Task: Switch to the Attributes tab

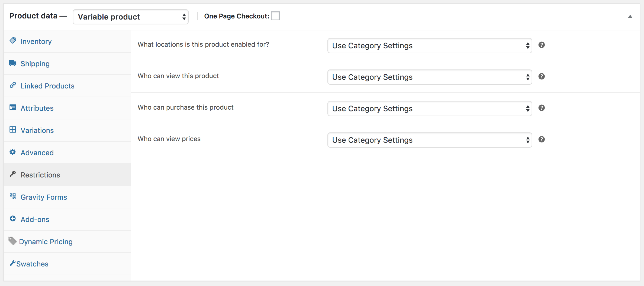Action: point(37,108)
